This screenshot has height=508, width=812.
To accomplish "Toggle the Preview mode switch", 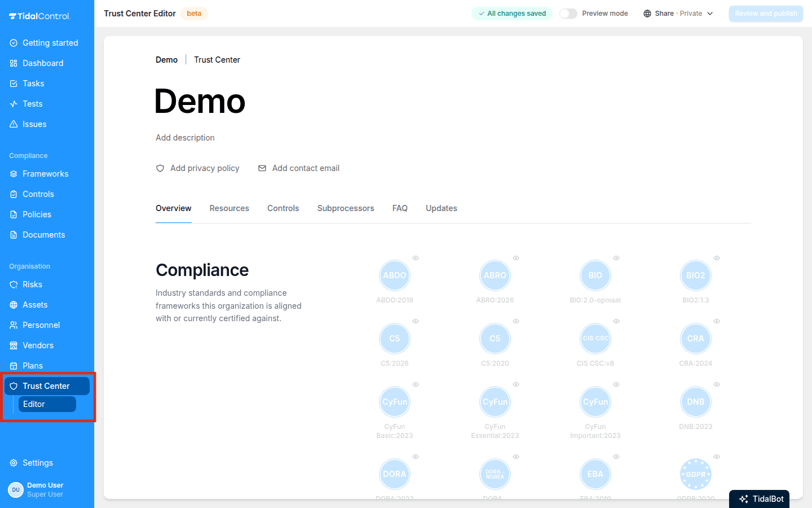I will [568, 14].
